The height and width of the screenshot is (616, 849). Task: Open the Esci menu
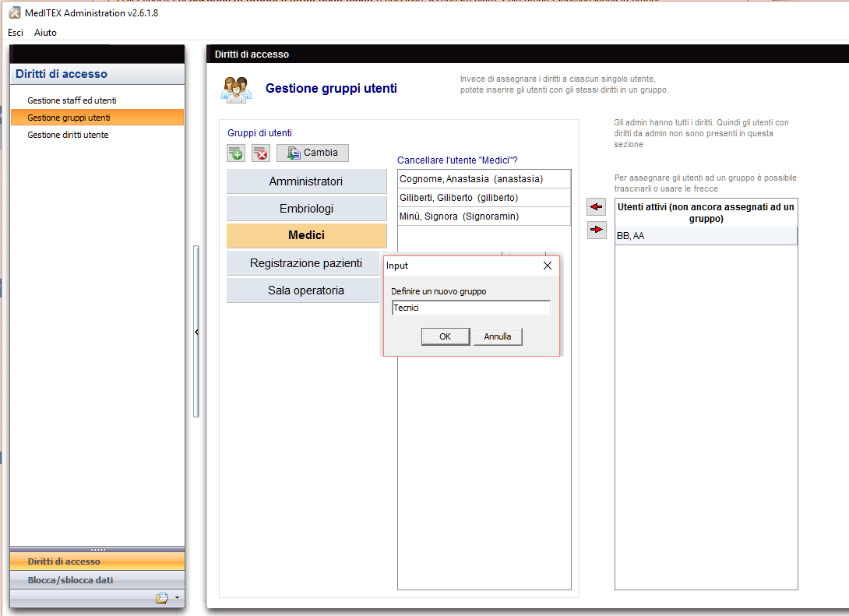pos(16,33)
